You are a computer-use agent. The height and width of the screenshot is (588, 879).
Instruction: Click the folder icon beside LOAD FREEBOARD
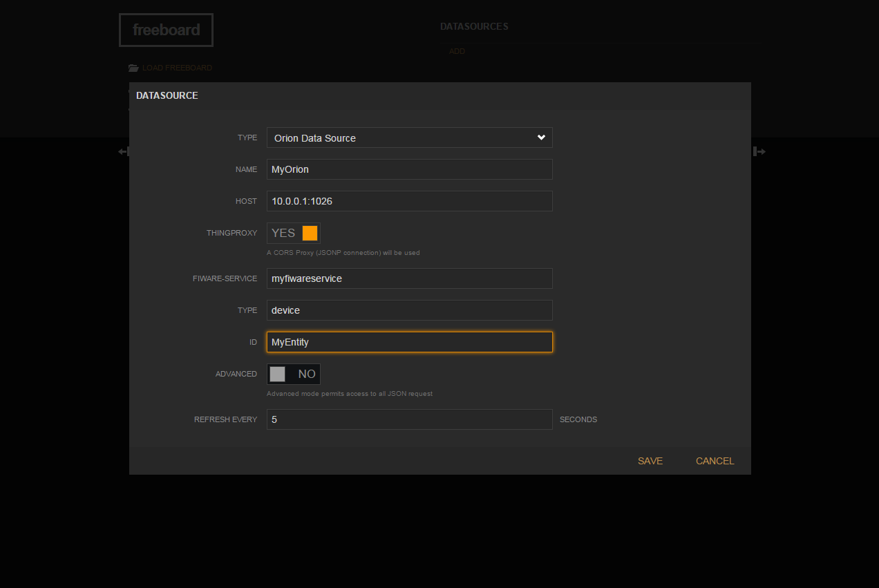(133, 68)
